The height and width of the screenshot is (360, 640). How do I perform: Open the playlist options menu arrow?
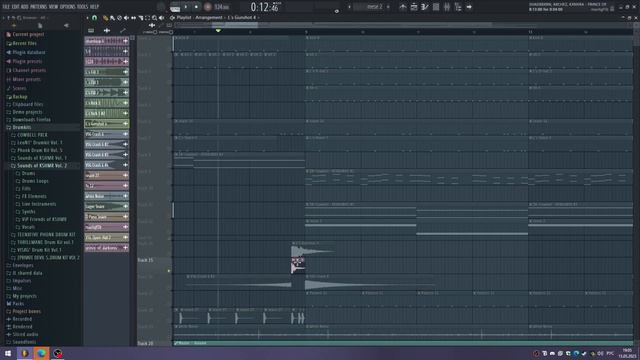point(87,18)
